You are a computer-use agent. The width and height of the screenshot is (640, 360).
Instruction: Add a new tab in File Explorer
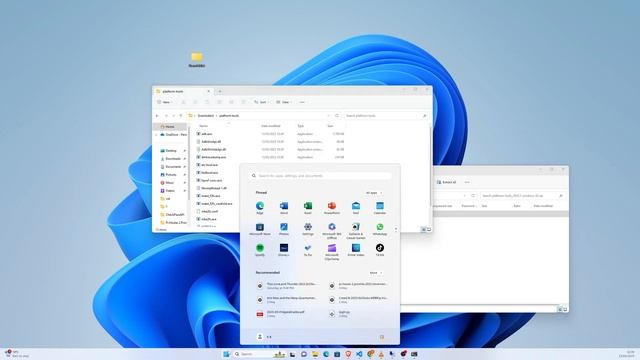pos(220,91)
